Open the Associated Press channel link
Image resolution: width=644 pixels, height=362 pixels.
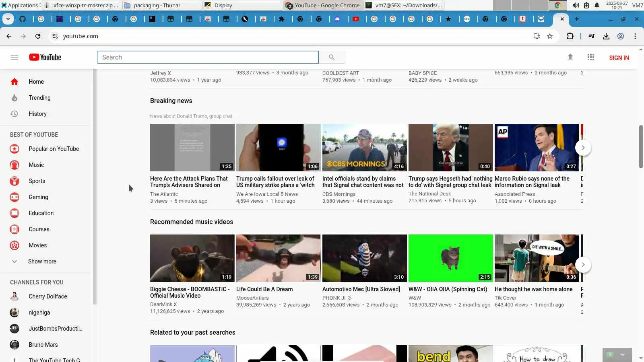click(515, 194)
